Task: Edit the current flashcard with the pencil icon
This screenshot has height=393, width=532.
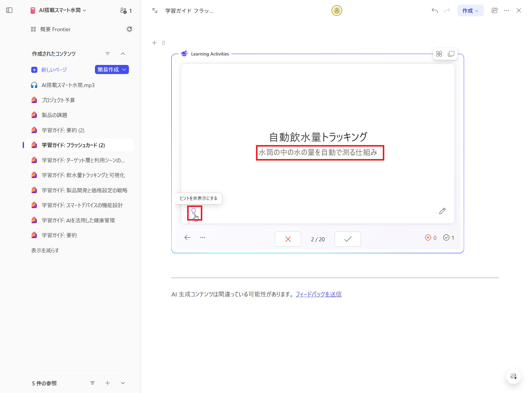Action: [x=442, y=211]
